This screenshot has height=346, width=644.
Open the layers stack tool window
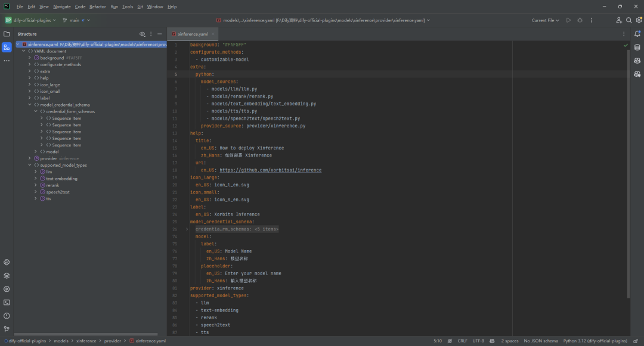(x=7, y=276)
